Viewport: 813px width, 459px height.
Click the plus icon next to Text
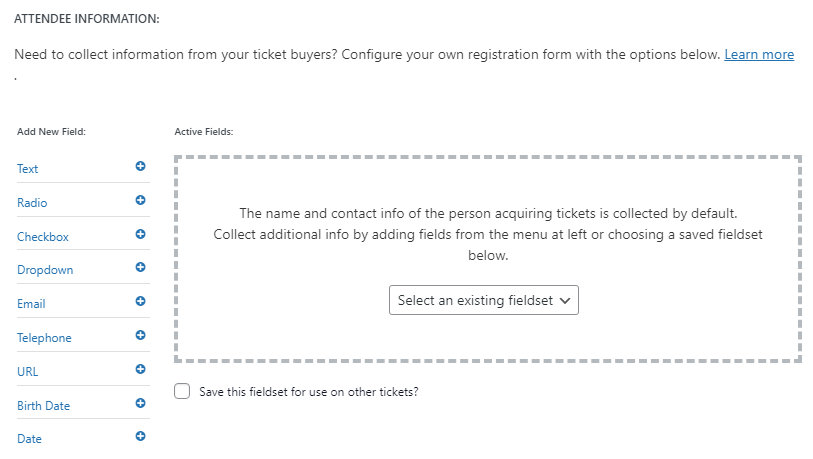pyautogui.click(x=141, y=166)
